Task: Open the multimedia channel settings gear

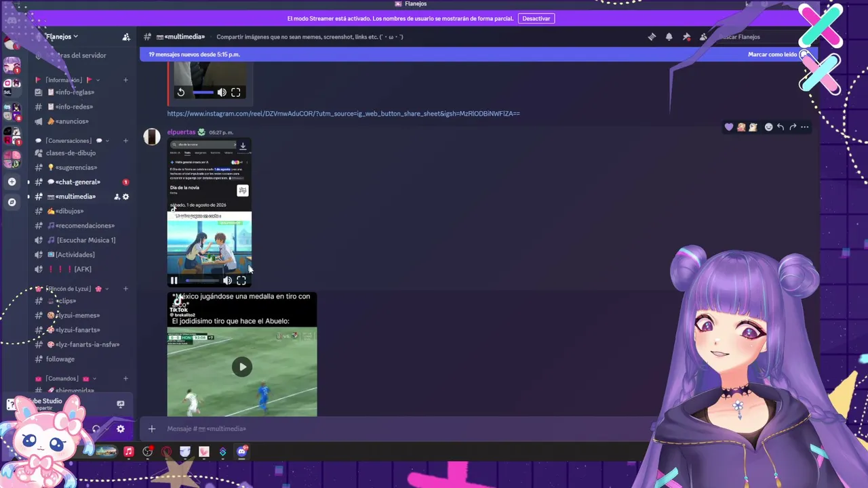Action: (x=125, y=197)
